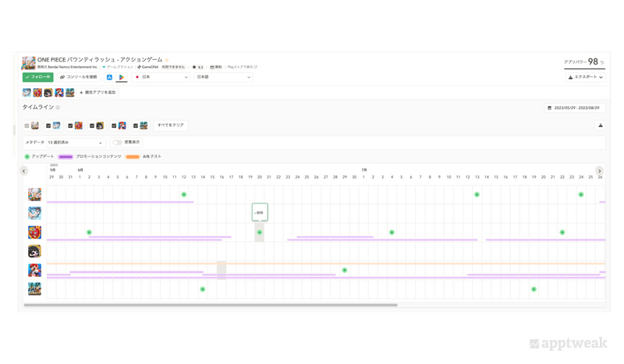Open the Playストアで表示 link
Viewport: 624px width, 364px height.
[x=243, y=67]
